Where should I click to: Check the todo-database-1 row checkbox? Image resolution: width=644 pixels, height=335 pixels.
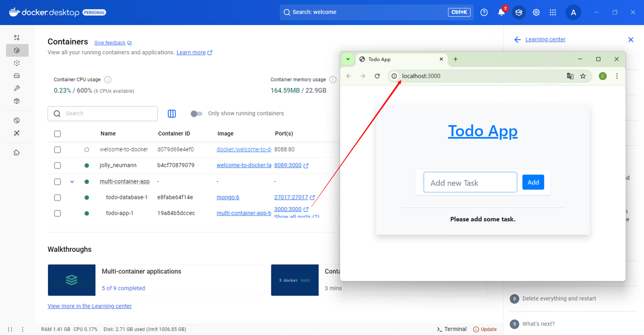click(57, 198)
